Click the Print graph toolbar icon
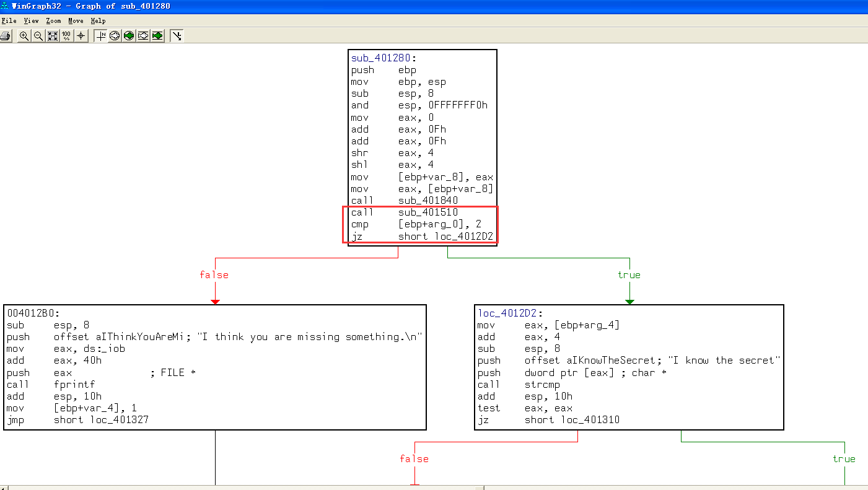868x490 pixels. click(x=6, y=36)
